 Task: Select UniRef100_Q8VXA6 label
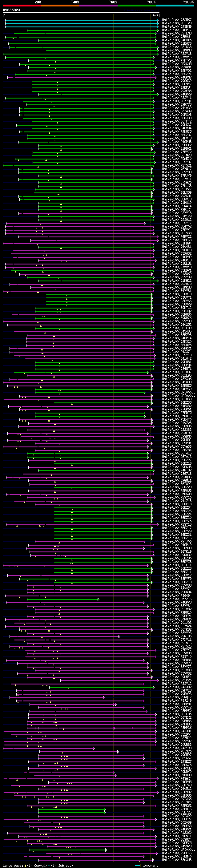177,379
